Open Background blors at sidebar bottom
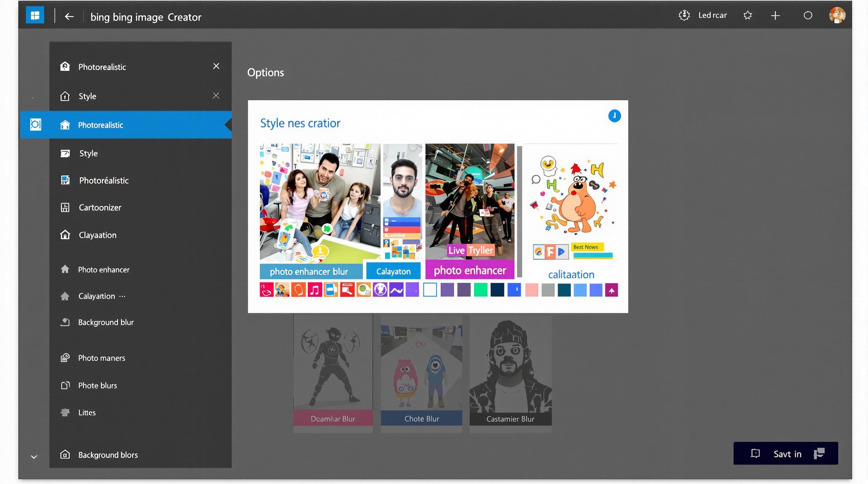The width and height of the screenshot is (868, 484). [108, 455]
